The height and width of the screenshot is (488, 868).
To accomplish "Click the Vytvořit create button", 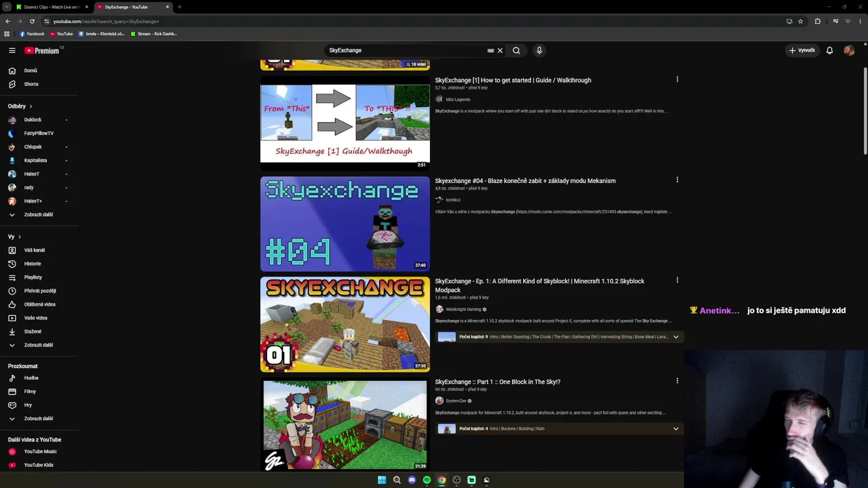I will (x=802, y=50).
